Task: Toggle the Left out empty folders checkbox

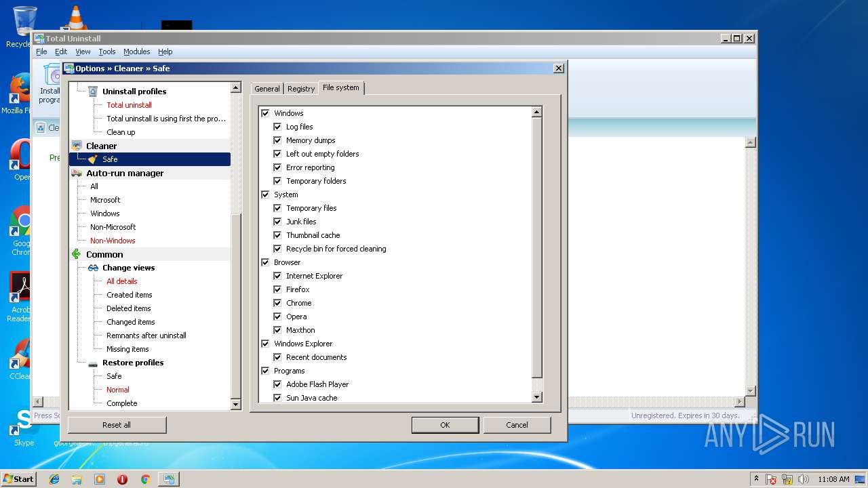Action: (x=277, y=154)
